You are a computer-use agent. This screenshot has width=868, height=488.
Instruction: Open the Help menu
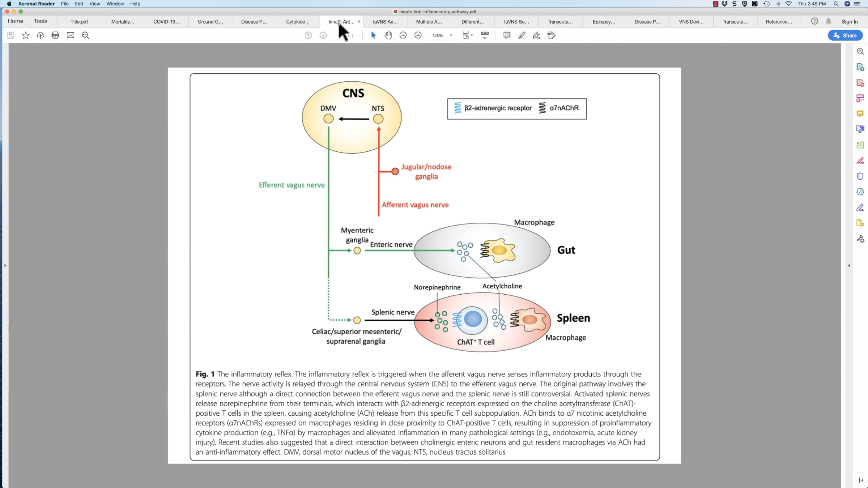click(x=135, y=4)
